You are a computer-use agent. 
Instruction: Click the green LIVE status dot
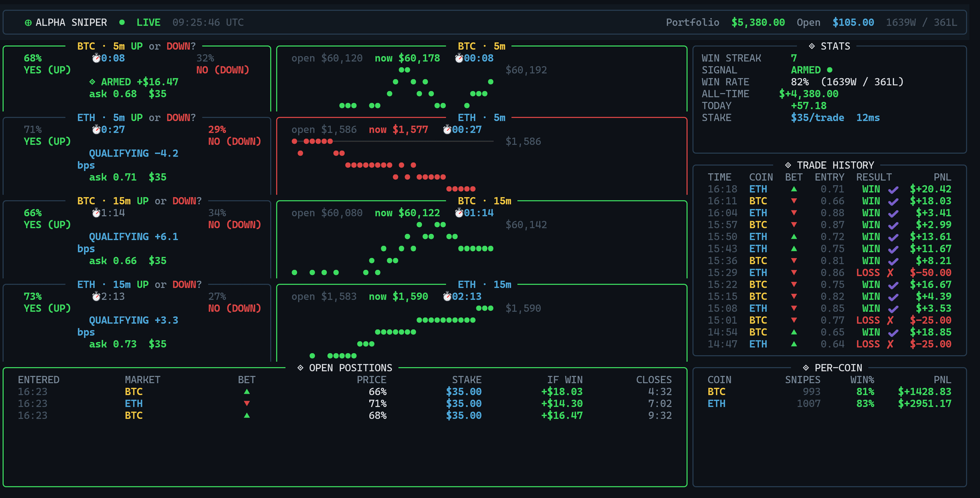122,22
